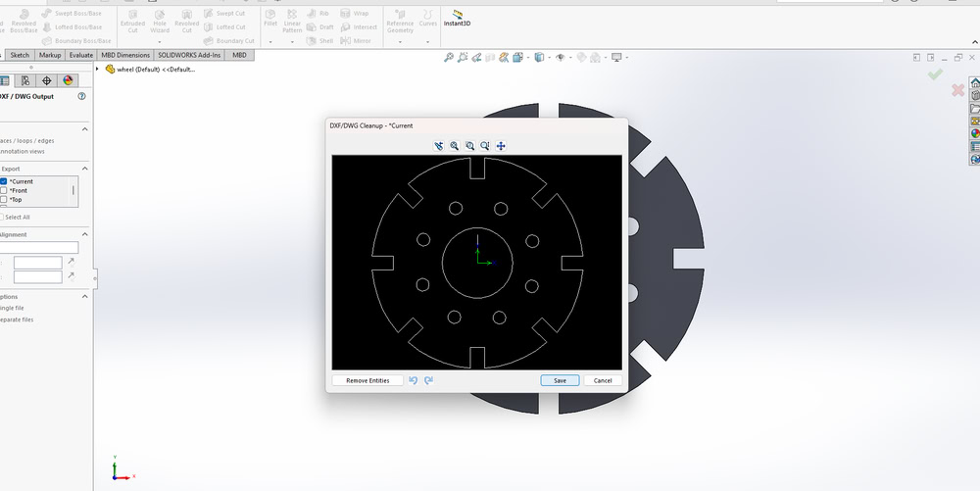Click the Hole Wizard tool
This screenshot has width=980, height=491.
click(160, 21)
